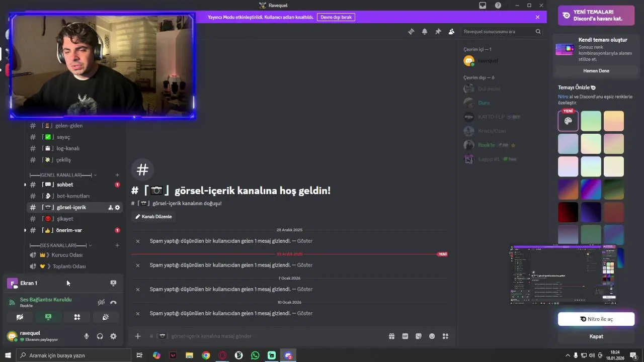Open WhatsApp in the taskbar

pyautogui.click(x=255, y=355)
